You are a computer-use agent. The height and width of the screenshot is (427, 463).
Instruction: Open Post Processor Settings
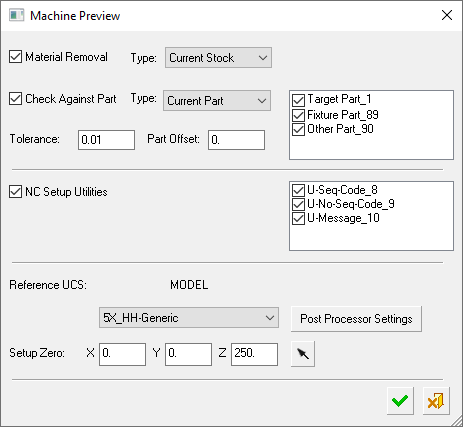(356, 319)
